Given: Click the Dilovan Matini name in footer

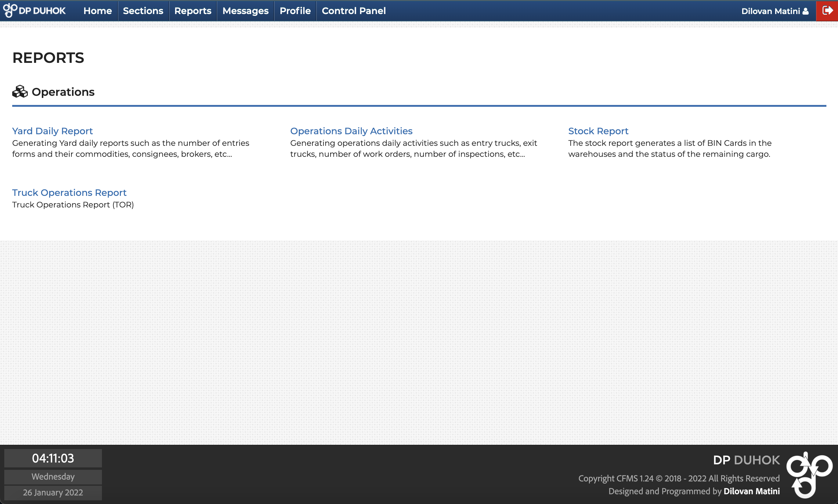Looking at the screenshot, I should (x=751, y=491).
